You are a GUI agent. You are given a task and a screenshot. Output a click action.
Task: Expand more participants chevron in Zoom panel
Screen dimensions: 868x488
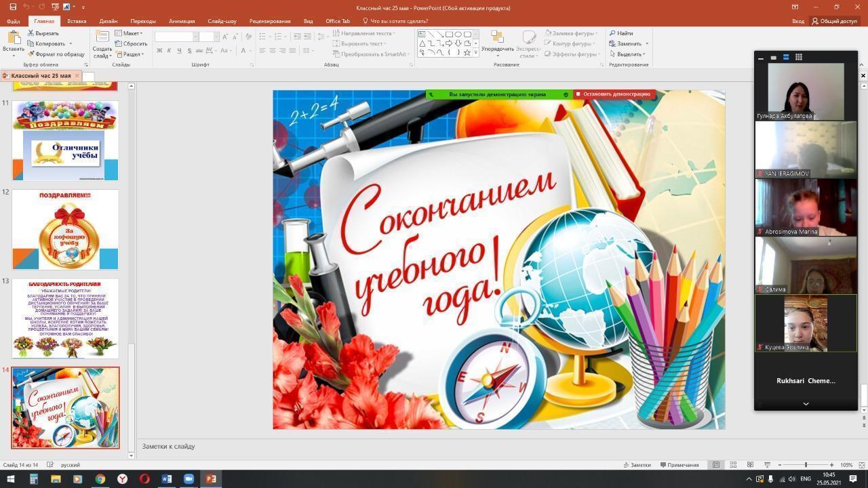tap(806, 404)
